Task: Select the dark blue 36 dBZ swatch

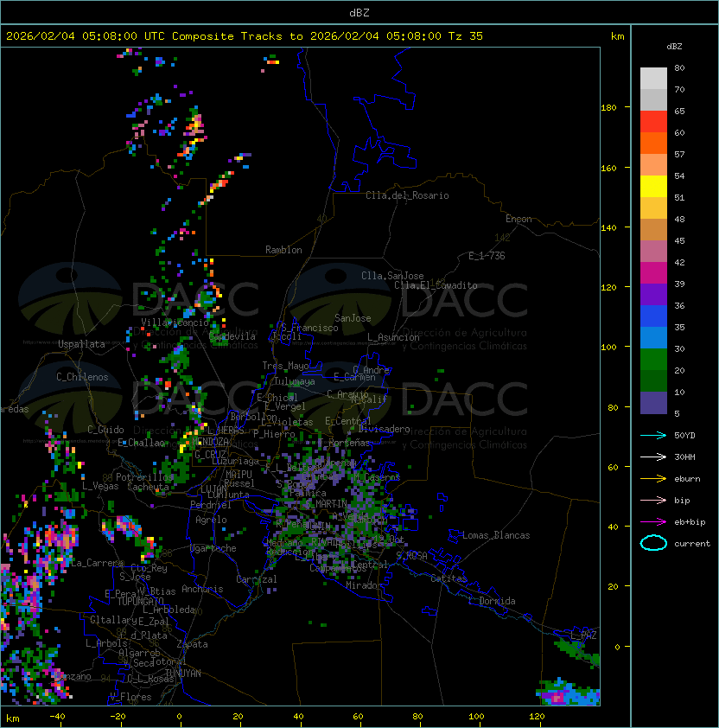Action: point(653,316)
